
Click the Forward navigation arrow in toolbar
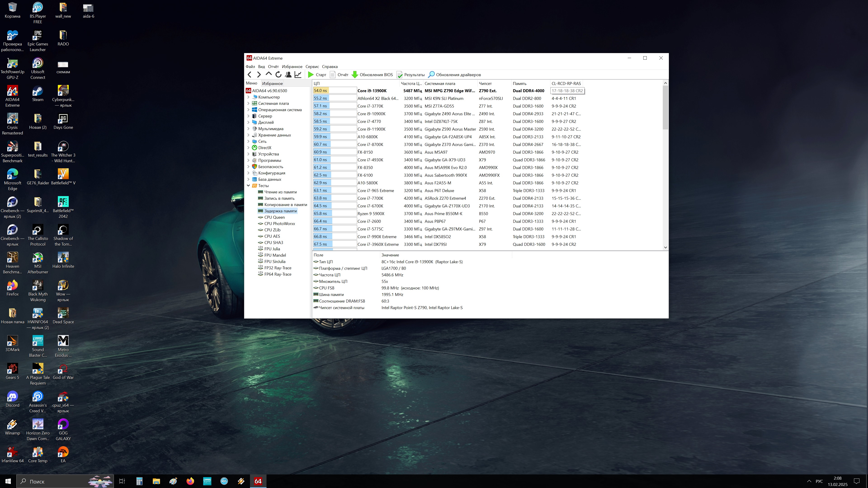click(x=259, y=75)
